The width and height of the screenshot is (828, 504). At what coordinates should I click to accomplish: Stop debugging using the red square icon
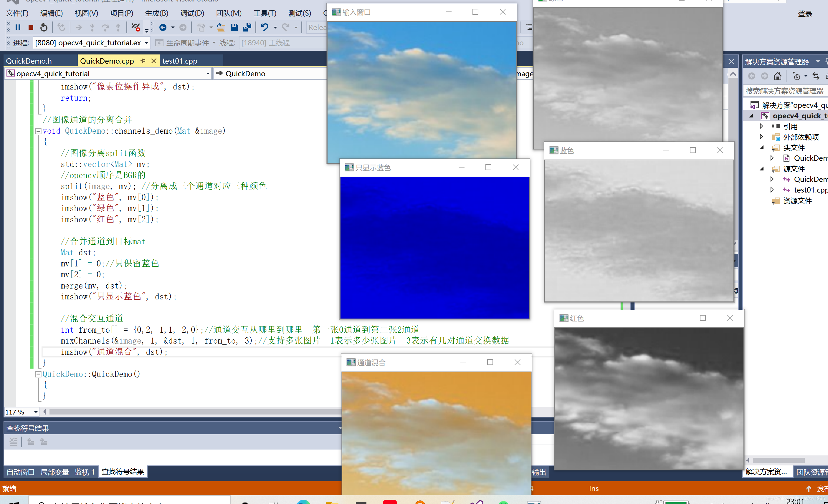click(31, 27)
